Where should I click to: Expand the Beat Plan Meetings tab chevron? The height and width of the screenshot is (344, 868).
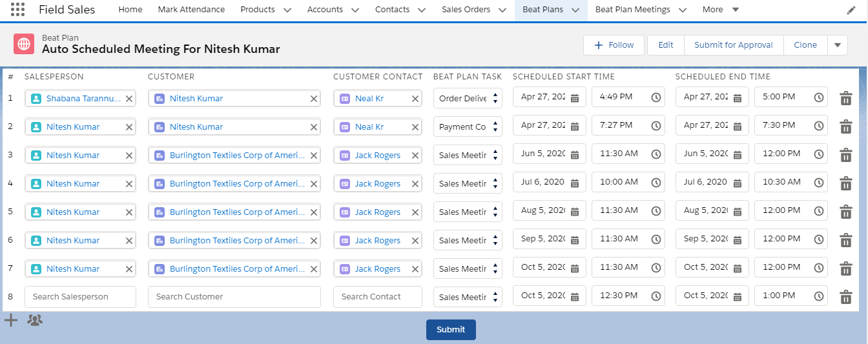click(683, 10)
